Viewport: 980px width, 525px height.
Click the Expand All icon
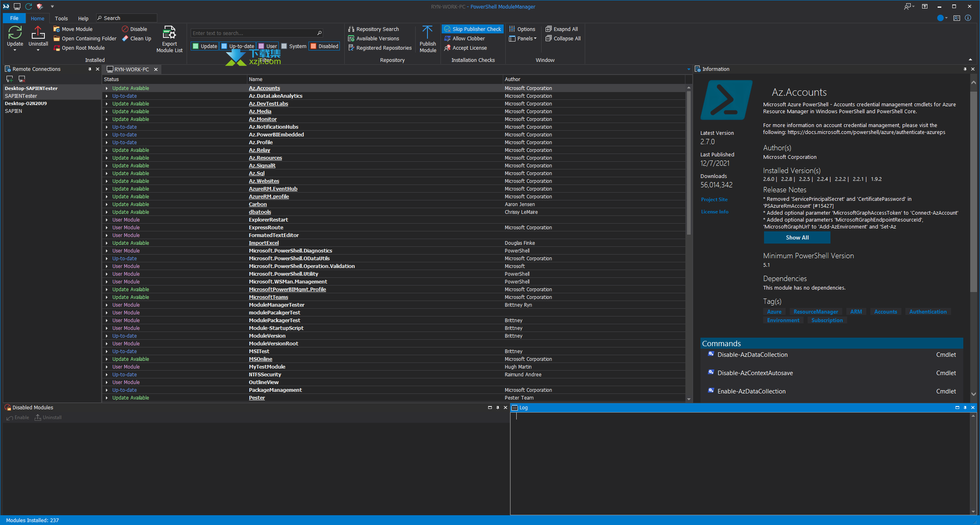click(548, 29)
